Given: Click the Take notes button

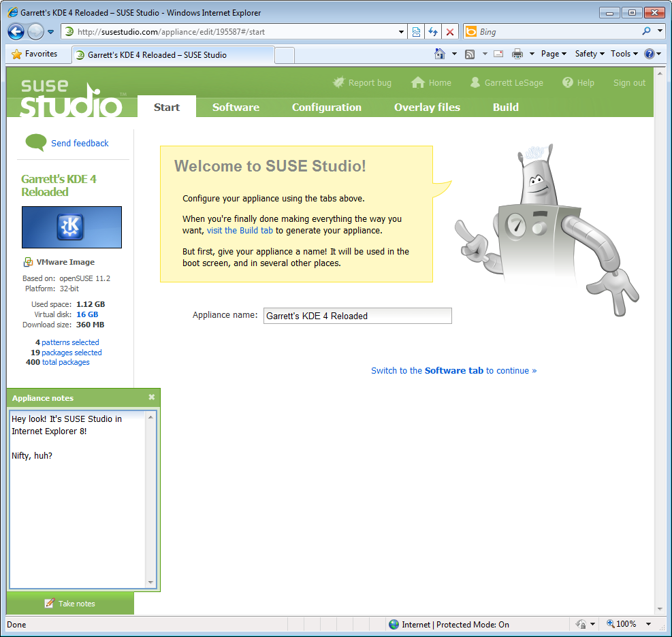Looking at the screenshot, I should coord(70,603).
